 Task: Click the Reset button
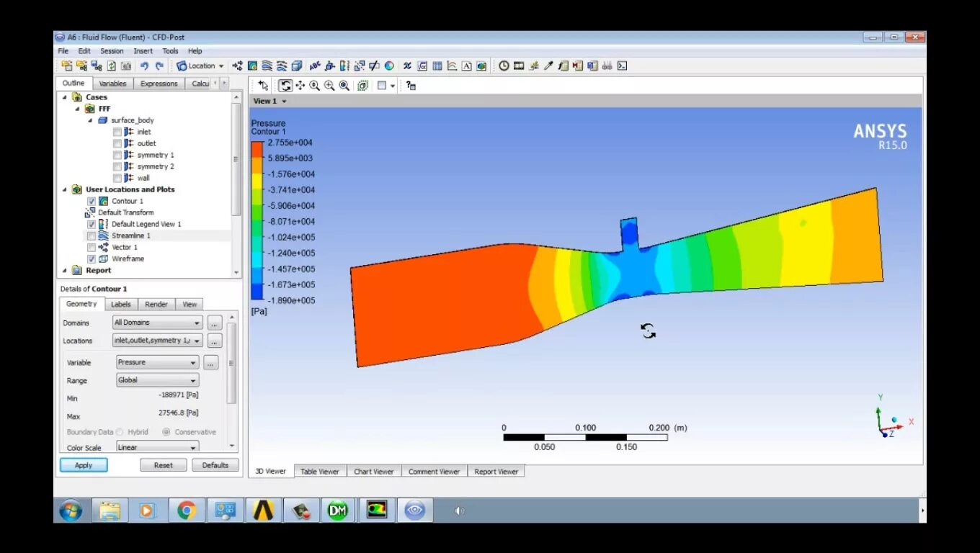tap(164, 465)
